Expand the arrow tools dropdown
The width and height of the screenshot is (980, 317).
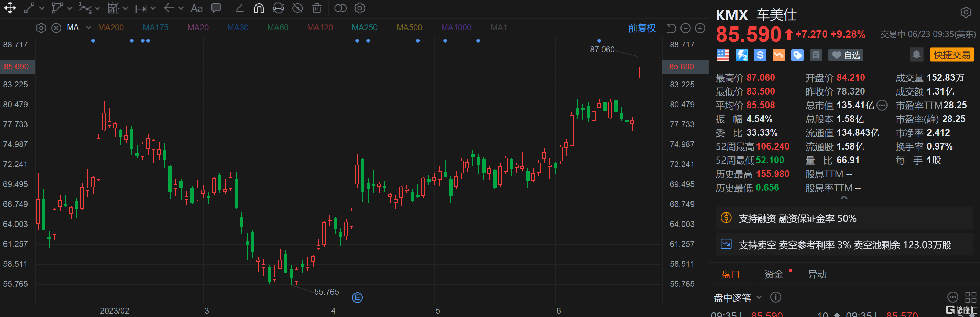(x=181, y=8)
